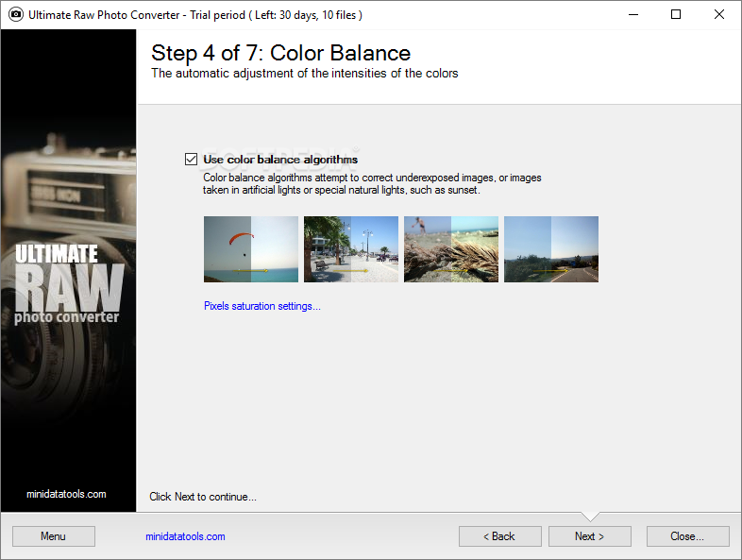742x560 pixels.
Task: Toggle the Use color balance algorithms checkbox
Action: tap(192, 159)
